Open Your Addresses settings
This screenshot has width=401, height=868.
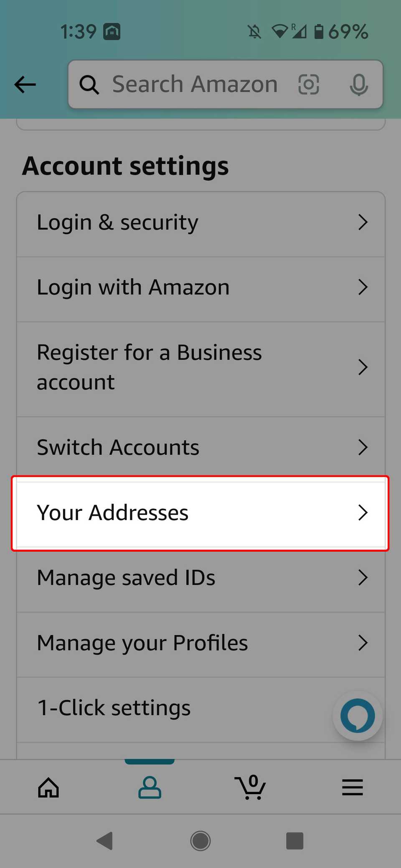[200, 513]
